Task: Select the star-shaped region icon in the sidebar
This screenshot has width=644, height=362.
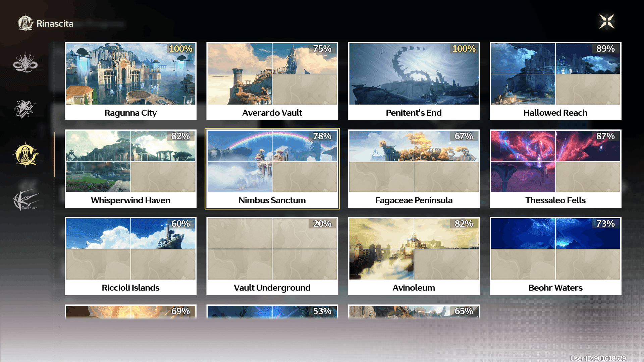Action: tap(25, 109)
